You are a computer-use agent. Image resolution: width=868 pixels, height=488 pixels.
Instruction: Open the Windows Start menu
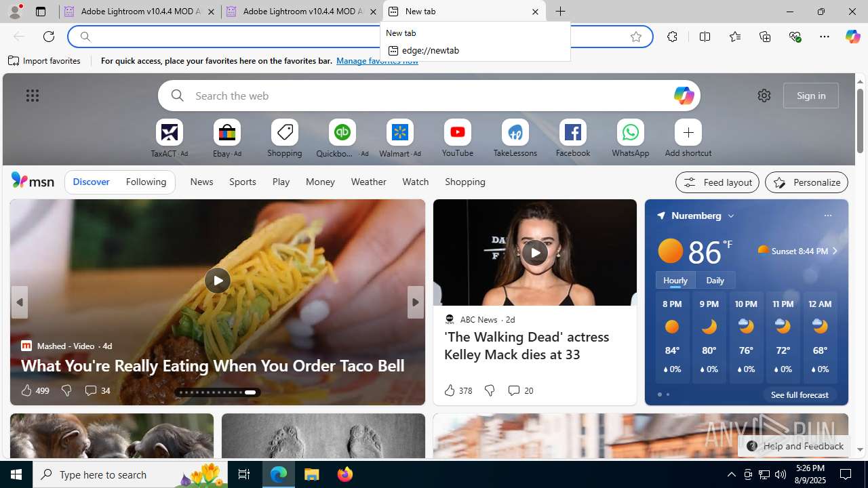click(x=16, y=474)
